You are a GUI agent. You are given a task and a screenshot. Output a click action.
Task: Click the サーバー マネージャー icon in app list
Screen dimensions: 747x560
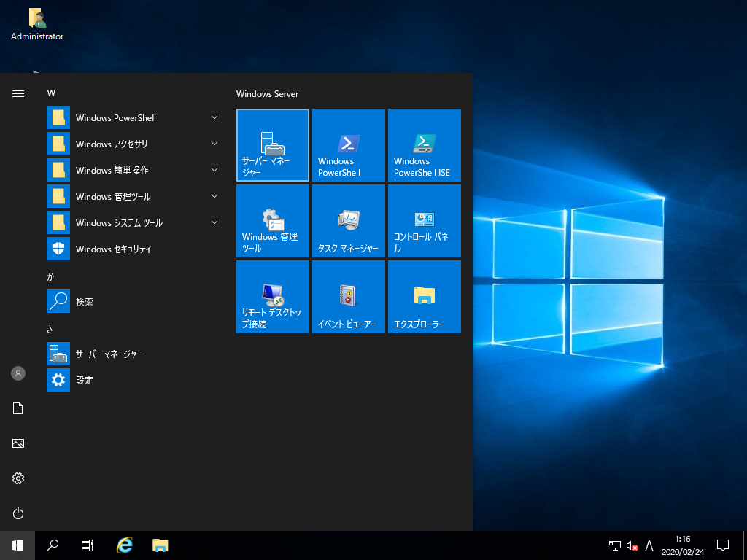[x=58, y=354]
